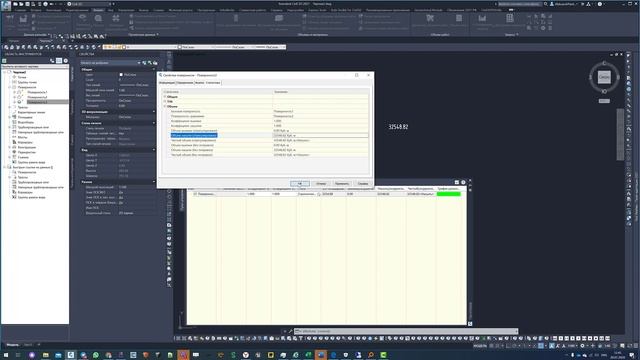Image resolution: width=640 pixels, height=360 pixels.
Task: Expand the Трубопроводные сети node under the drawing
Action: click(x=9, y=127)
